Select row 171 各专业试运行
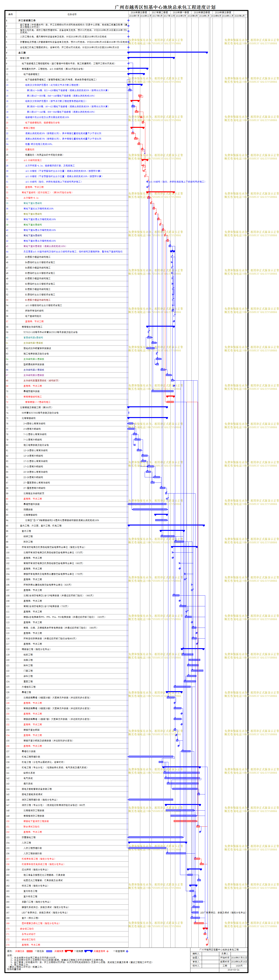This screenshot has width=279, height=980. coord(67,934)
